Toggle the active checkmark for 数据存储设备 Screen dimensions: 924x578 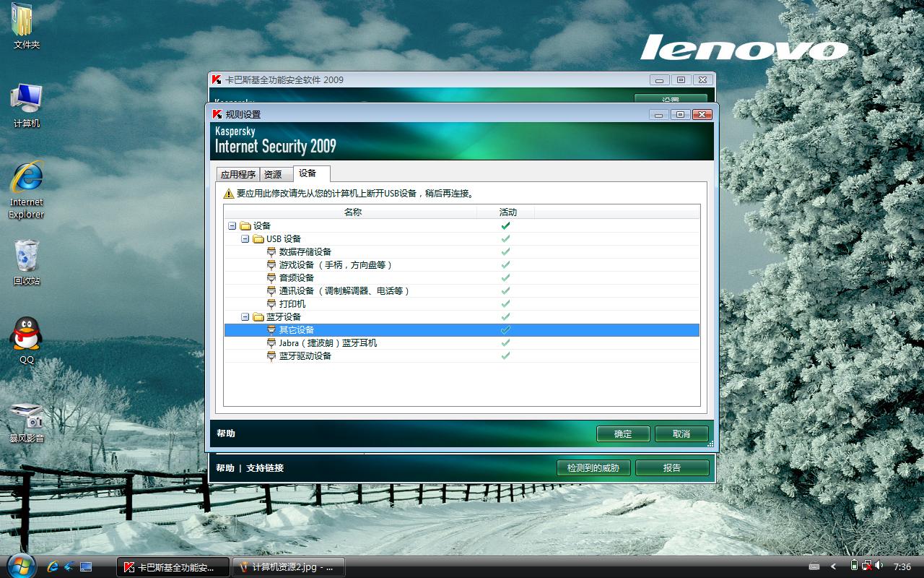[505, 252]
